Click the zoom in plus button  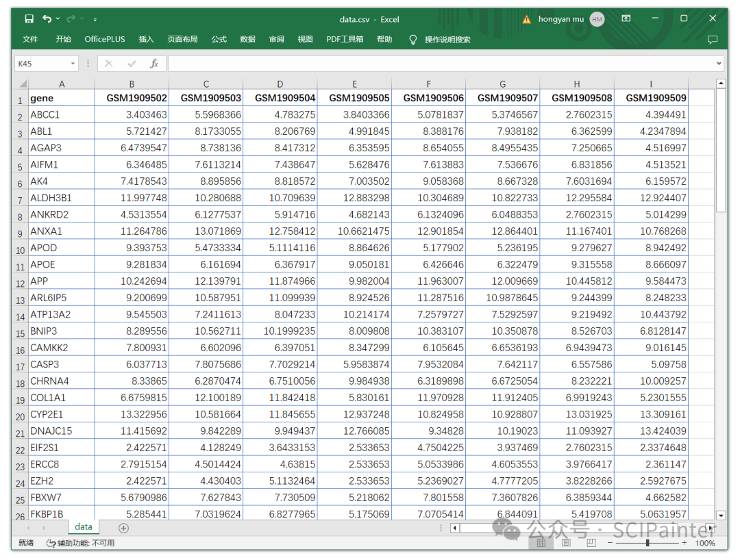click(x=684, y=543)
